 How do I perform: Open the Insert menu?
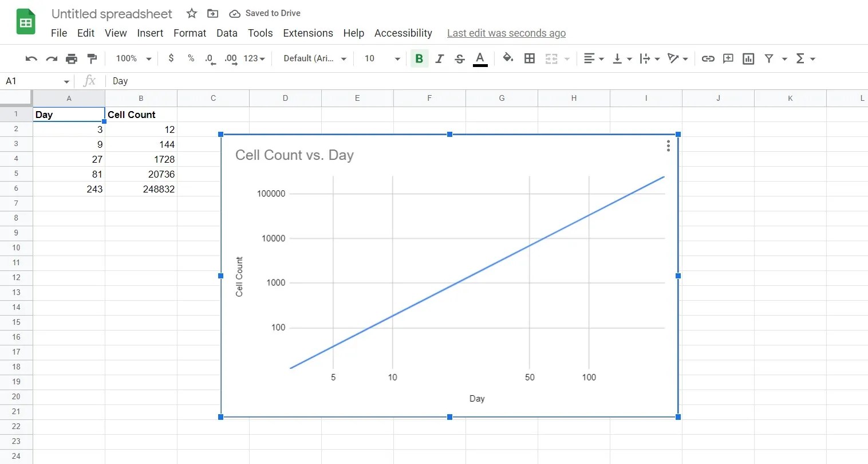150,33
